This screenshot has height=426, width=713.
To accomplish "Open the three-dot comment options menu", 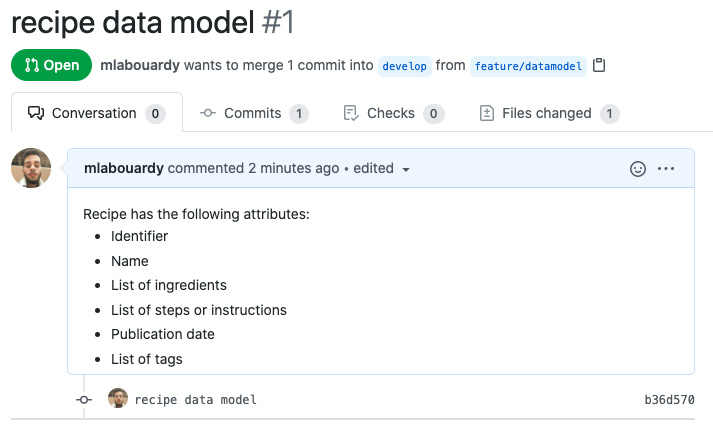I will pyautogui.click(x=666, y=169).
